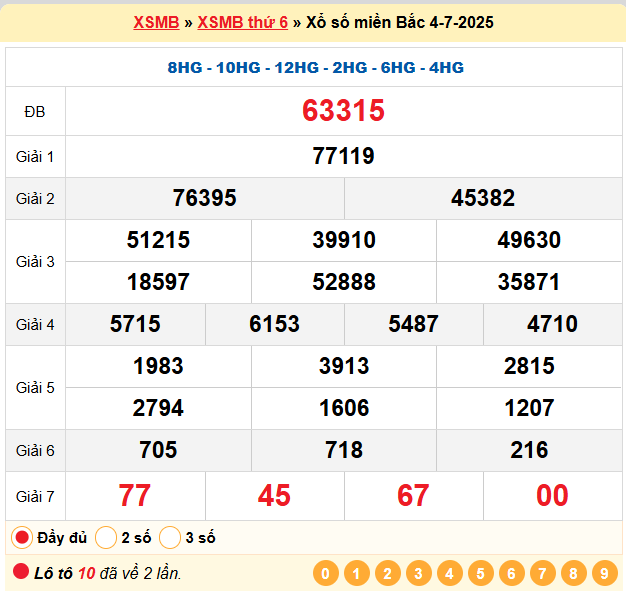Open the XSMB thứ 6 link
This screenshot has width=626, height=594.
click(242, 22)
